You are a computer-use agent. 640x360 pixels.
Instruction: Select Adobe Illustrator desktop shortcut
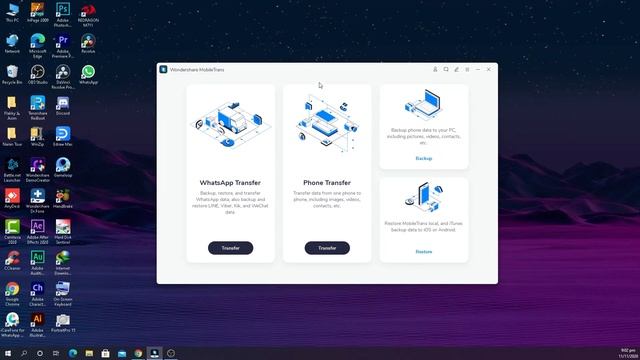(x=38, y=325)
